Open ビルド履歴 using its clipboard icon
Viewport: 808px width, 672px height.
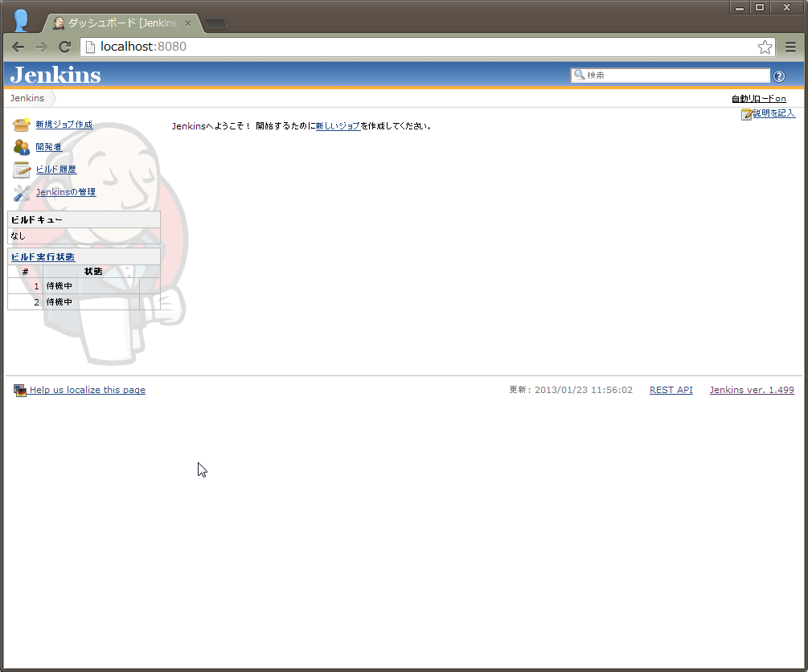click(x=21, y=169)
